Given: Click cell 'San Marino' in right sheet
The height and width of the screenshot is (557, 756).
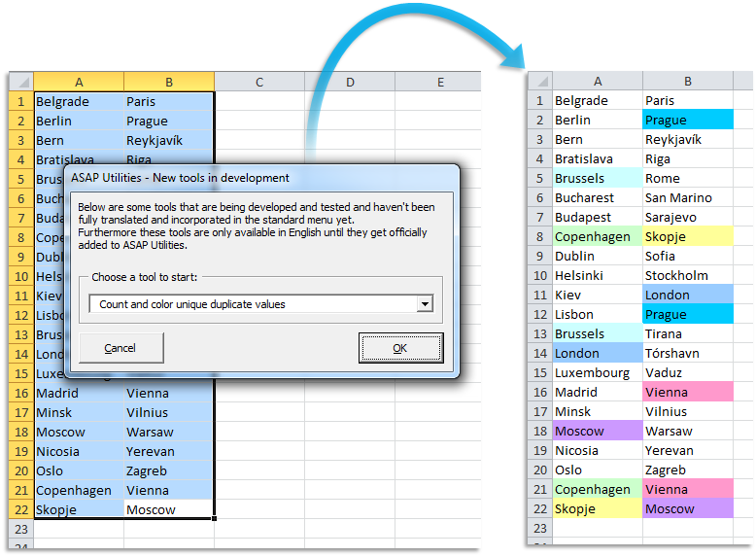Looking at the screenshot, I should click(688, 197).
